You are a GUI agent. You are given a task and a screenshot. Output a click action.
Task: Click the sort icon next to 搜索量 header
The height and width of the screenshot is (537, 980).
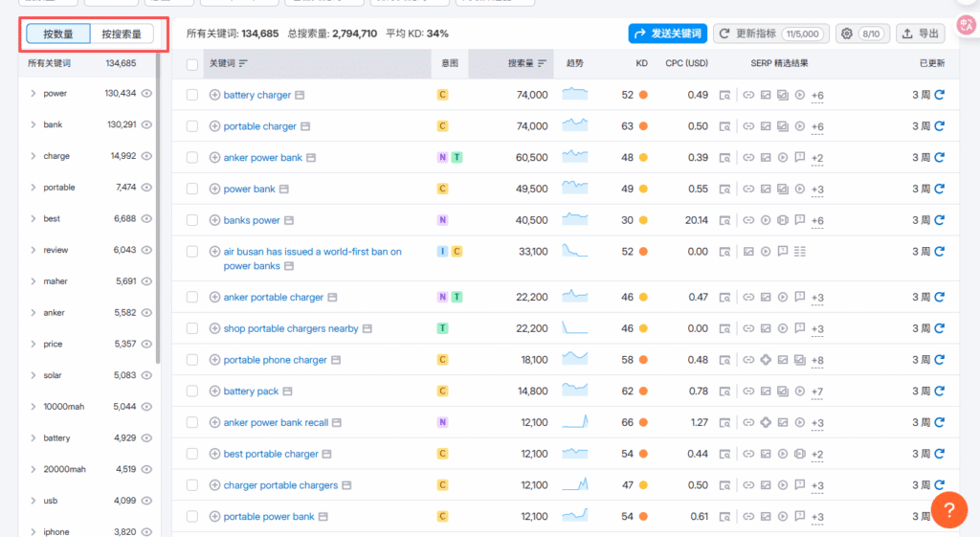tap(544, 63)
